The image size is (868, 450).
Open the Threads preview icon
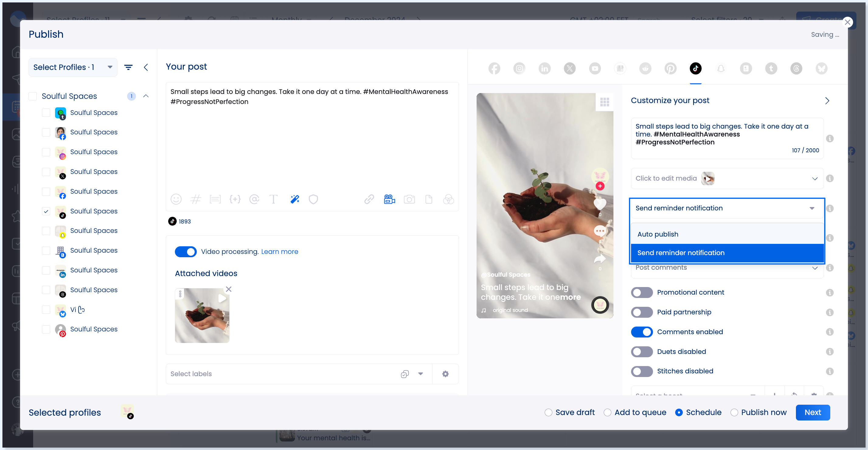click(796, 68)
